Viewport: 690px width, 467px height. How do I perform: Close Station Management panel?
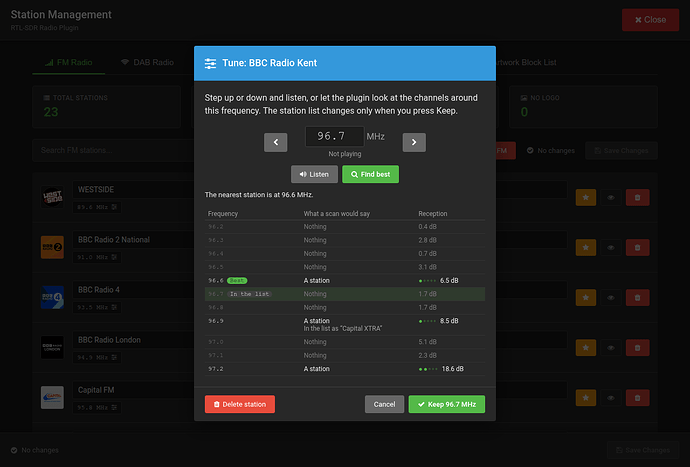point(650,20)
